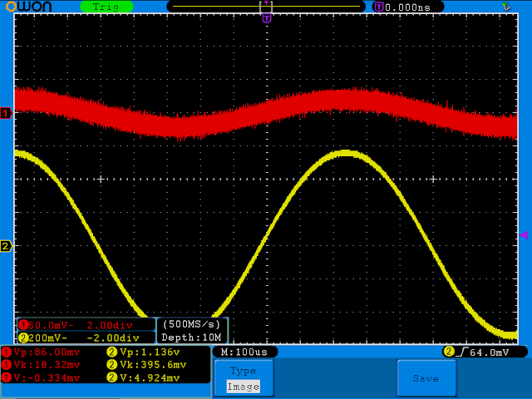Click channel 1 Vk:18.32mv measurement
This screenshot has height=399, width=532.
41,365
